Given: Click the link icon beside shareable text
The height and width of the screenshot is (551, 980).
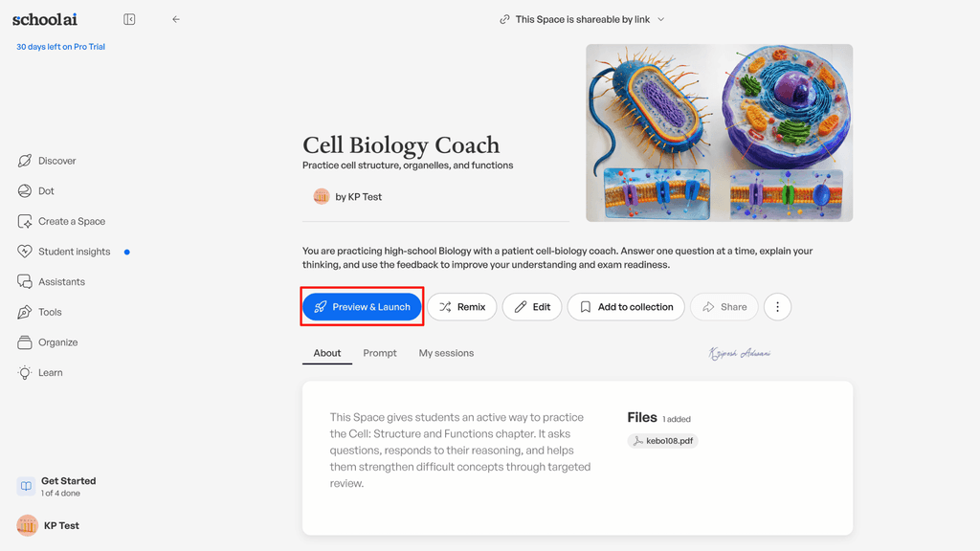Looking at the screenshot, I should tap(504, 19).
